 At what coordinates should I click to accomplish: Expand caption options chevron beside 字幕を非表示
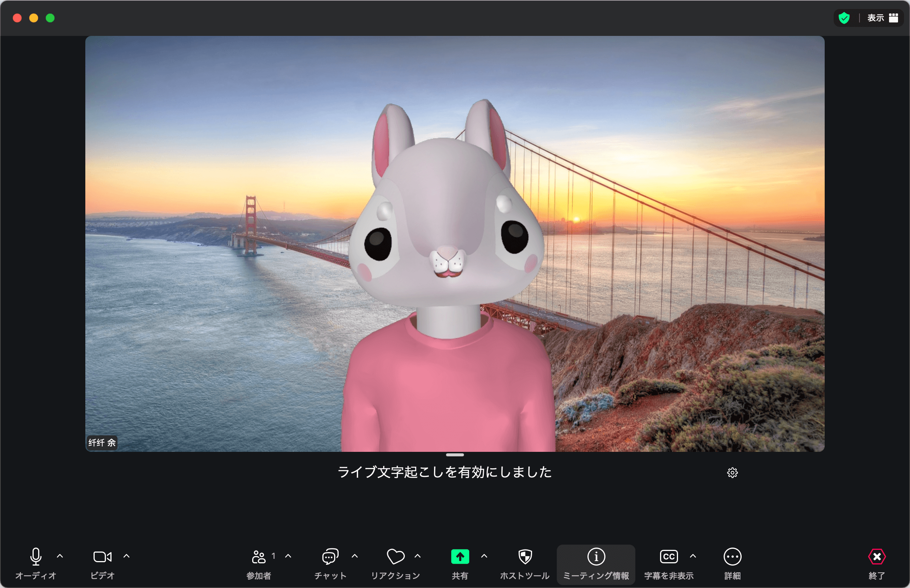[693, 556]
